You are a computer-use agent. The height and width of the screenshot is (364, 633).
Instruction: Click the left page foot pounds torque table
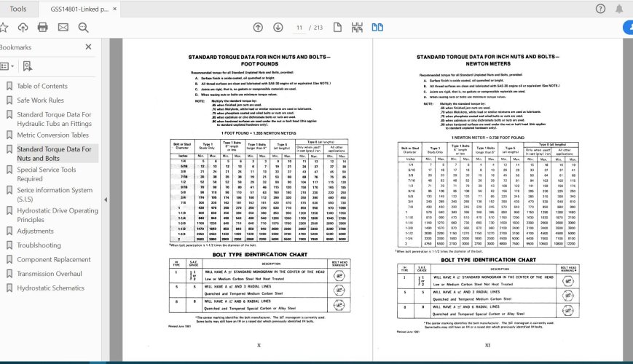point(259,191)
